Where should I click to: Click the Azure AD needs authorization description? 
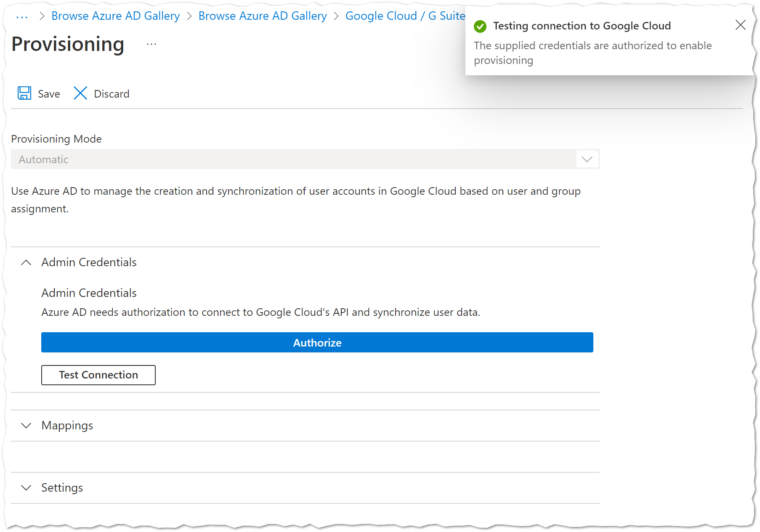(x=260, y=312)
